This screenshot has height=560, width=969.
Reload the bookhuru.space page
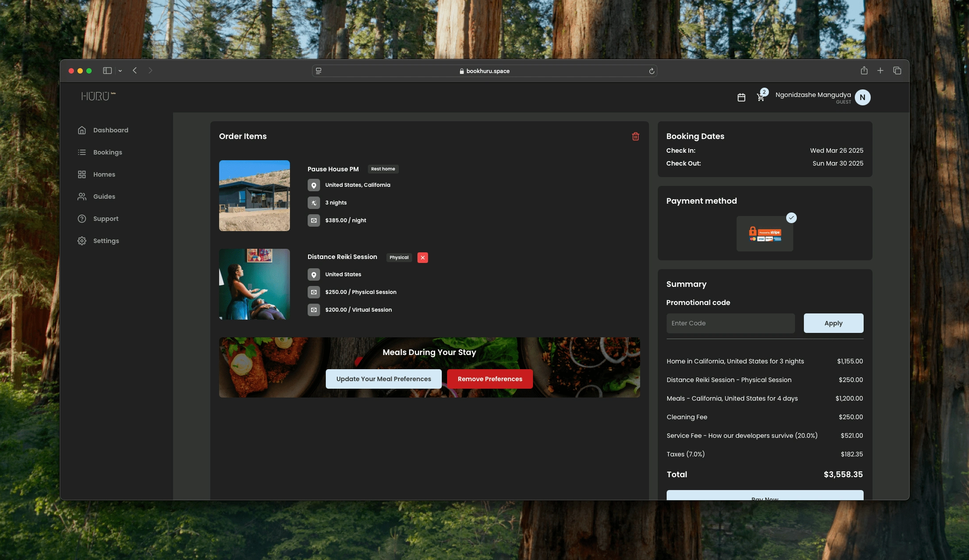[651, 71]
